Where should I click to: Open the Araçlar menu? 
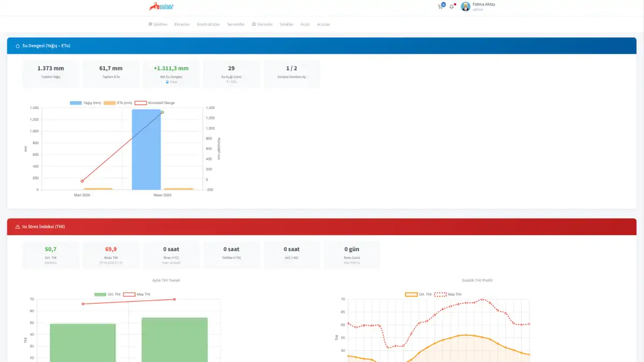324,24
